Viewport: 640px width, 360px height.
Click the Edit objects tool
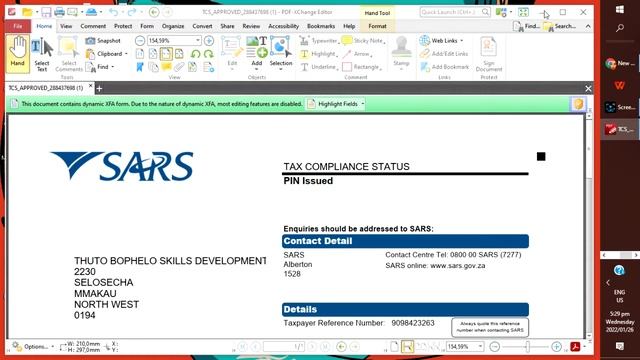(x=232, y=53)
